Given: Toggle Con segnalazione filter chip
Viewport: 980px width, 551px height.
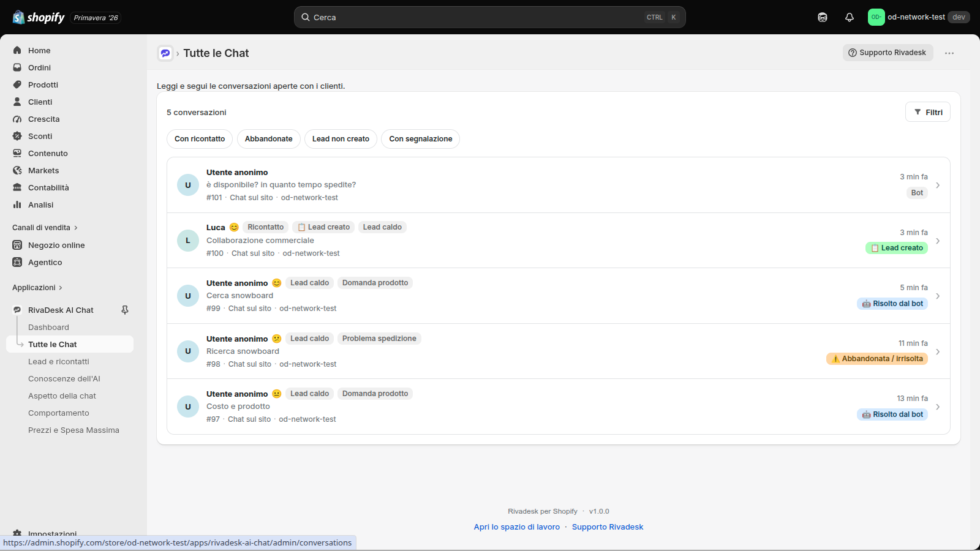Looking at the screenshot, I should tap(420, 139).
